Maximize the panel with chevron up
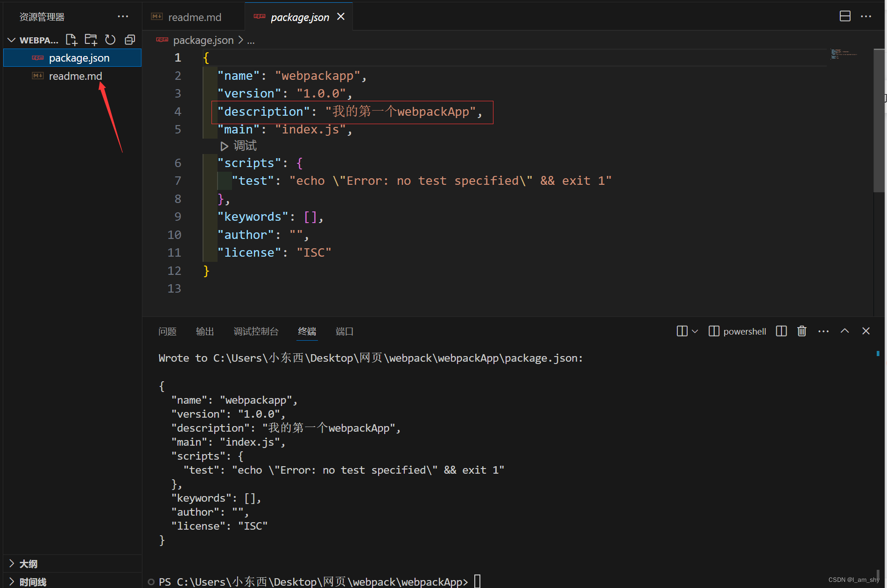887x588 pixels. pyautogui.click(x=845, y=331)
